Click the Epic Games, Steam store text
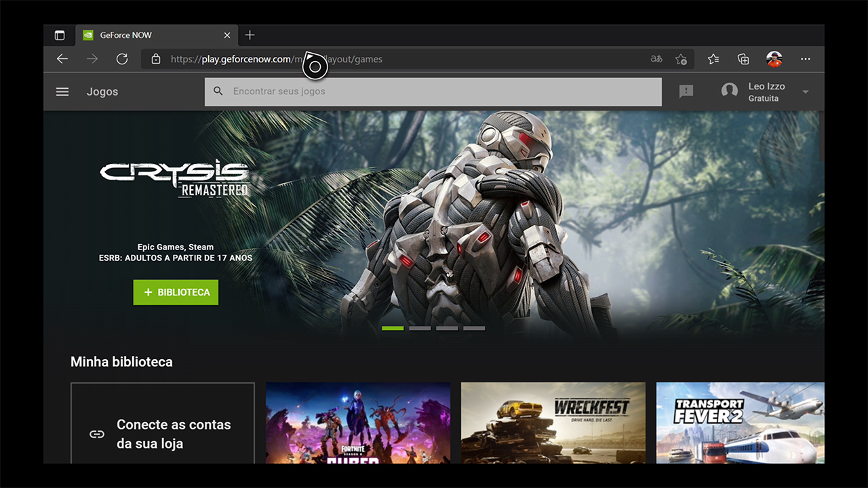 pos(176,247)
